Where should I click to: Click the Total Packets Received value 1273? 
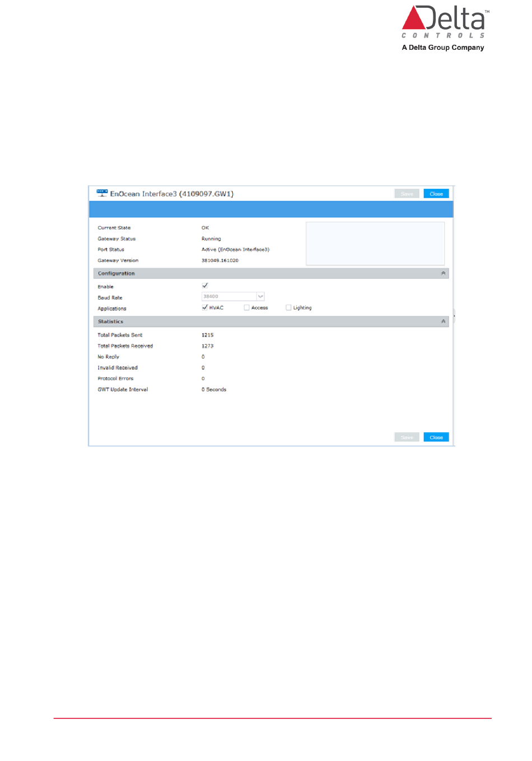(208, 346)
